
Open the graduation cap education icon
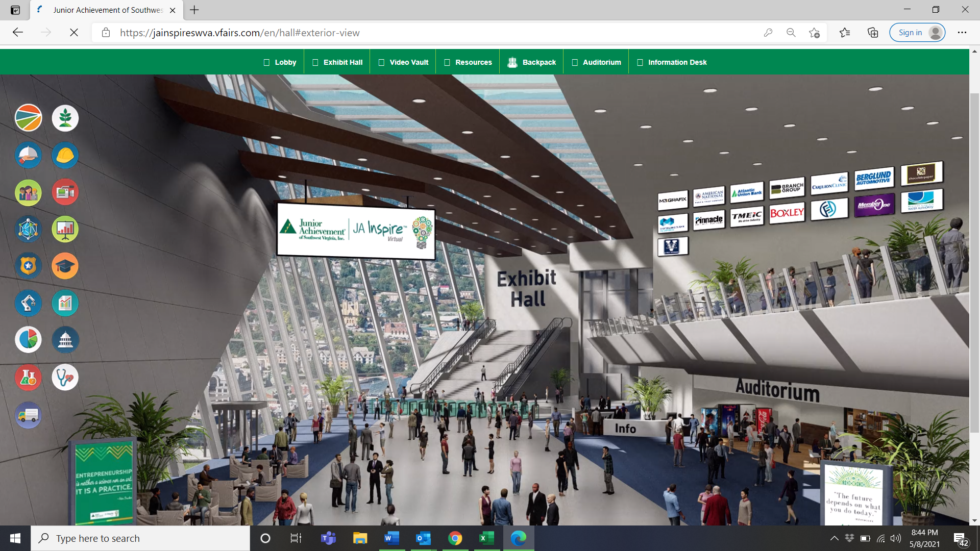65,266
